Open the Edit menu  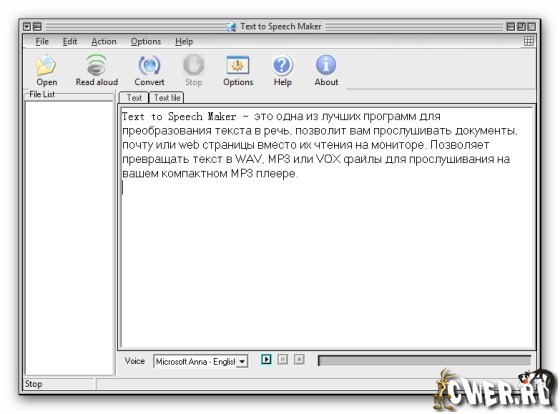[x=70, y=41]
